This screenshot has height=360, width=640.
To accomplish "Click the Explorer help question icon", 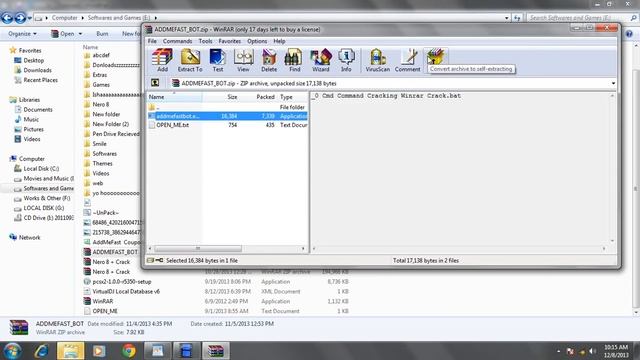I will pyautogui.click(x=629, y=34).
